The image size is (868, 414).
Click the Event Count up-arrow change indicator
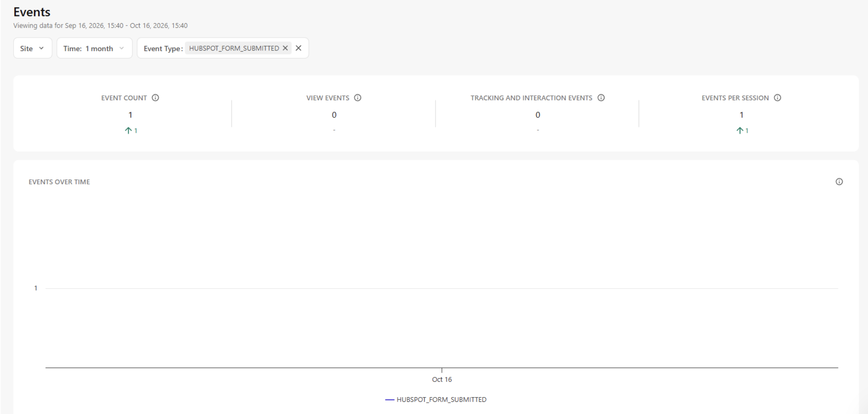click(x=131, y=130)
